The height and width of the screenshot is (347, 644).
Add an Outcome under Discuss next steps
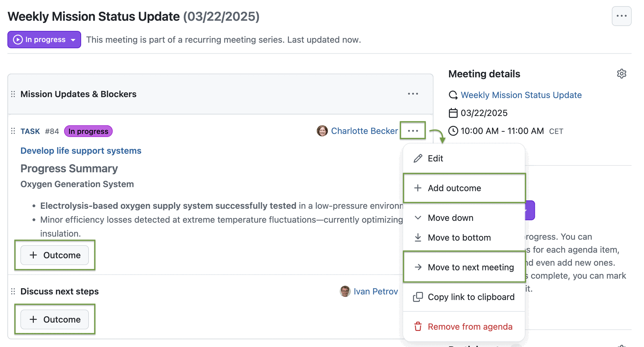[x=55, y=319]
